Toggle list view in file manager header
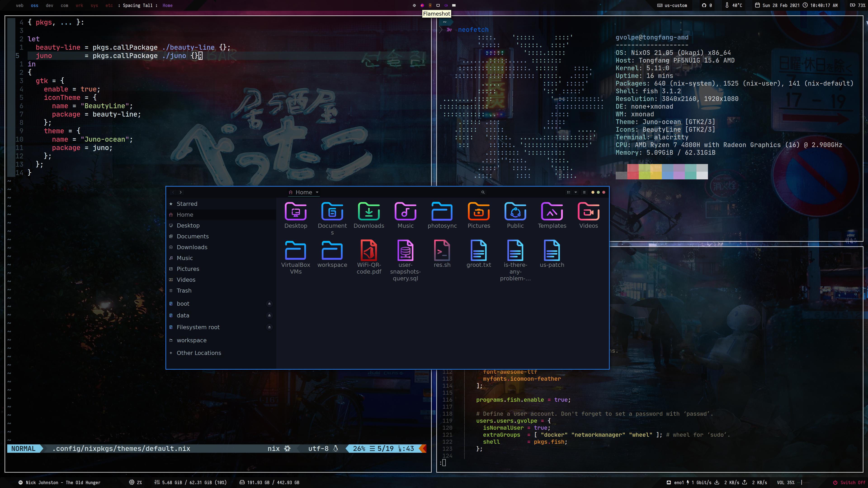868x488 pixels. (x=569, y=192)
